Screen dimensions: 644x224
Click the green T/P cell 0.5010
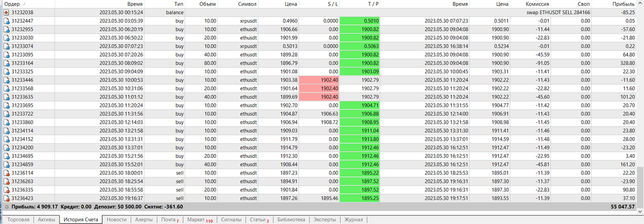(360, 21)
